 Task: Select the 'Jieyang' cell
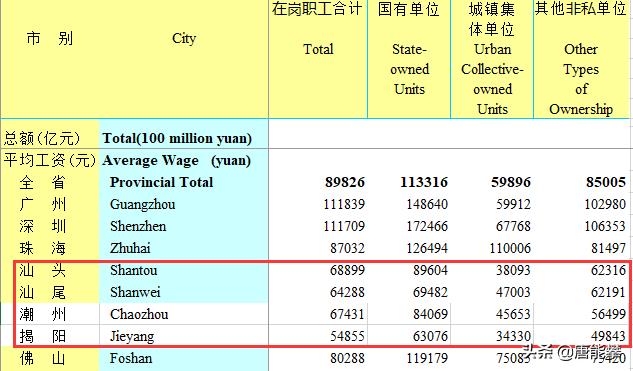pos(132,336)
